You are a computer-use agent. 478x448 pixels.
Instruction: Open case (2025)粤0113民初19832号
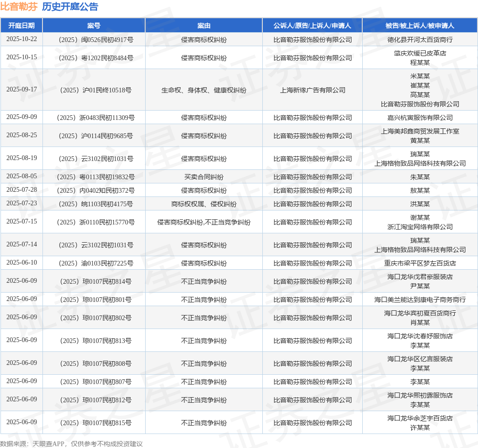(96, 177)
